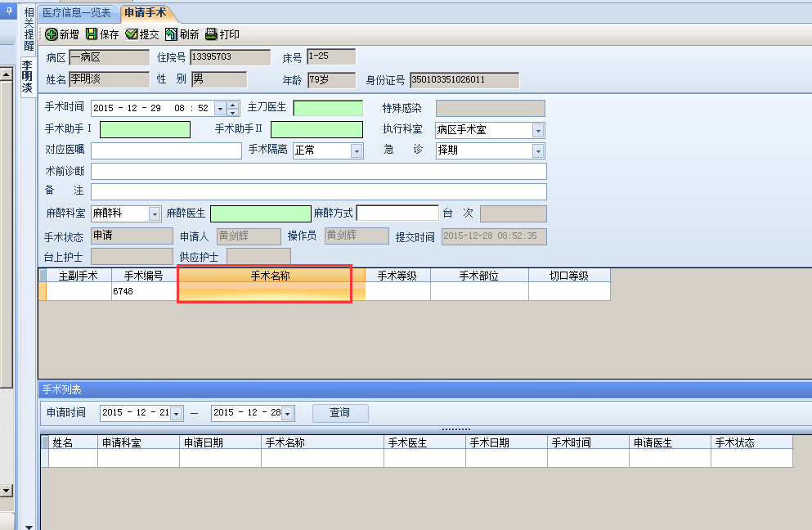The height and width of the screenshot is (530, 812).
Task: Click the 打印 printer icon
Action: (211, 34)
